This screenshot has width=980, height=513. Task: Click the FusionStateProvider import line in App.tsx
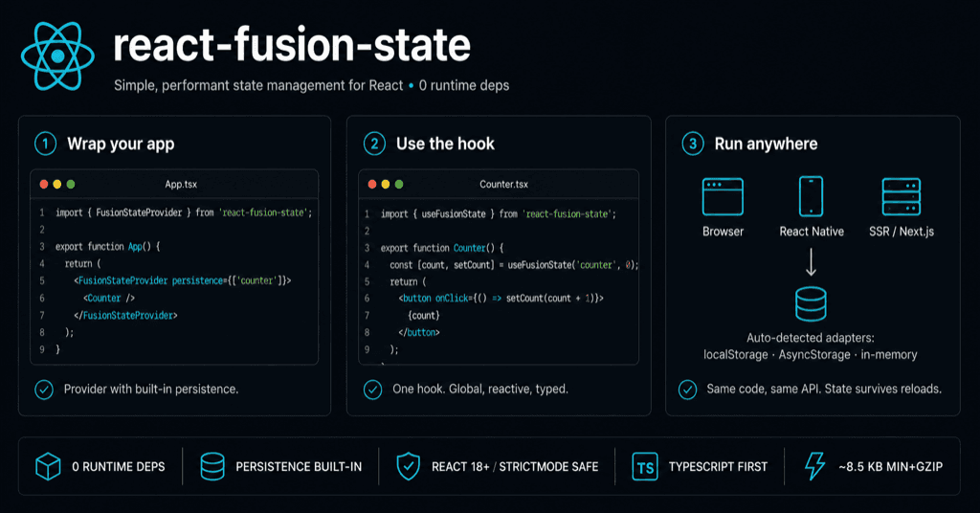[184, 212]
